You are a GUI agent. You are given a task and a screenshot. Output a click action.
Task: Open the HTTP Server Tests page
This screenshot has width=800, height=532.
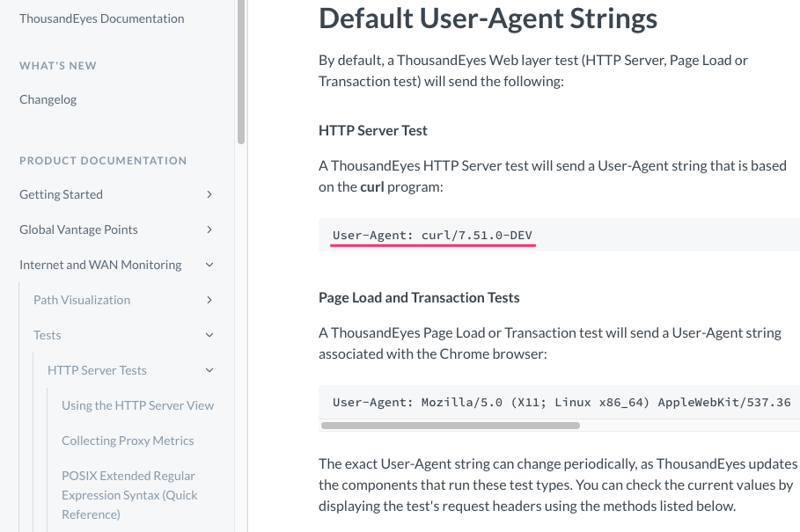(x=97, y=370)
